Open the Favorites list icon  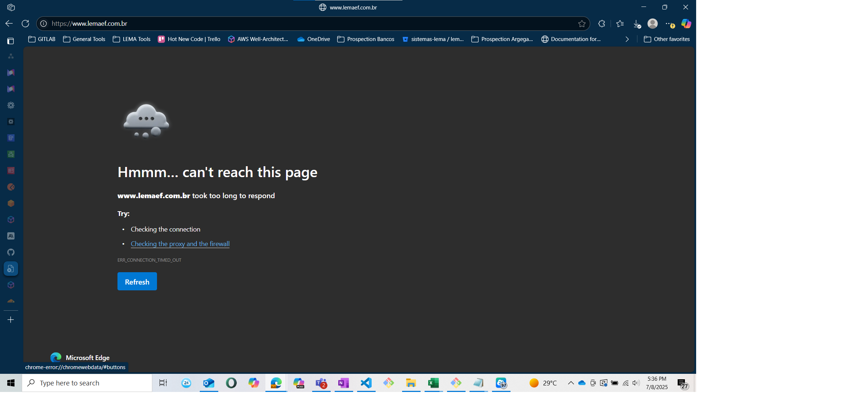620,24
